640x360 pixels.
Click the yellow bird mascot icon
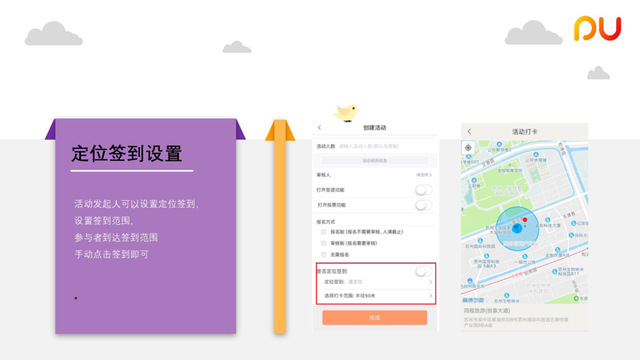click(346, 113)
